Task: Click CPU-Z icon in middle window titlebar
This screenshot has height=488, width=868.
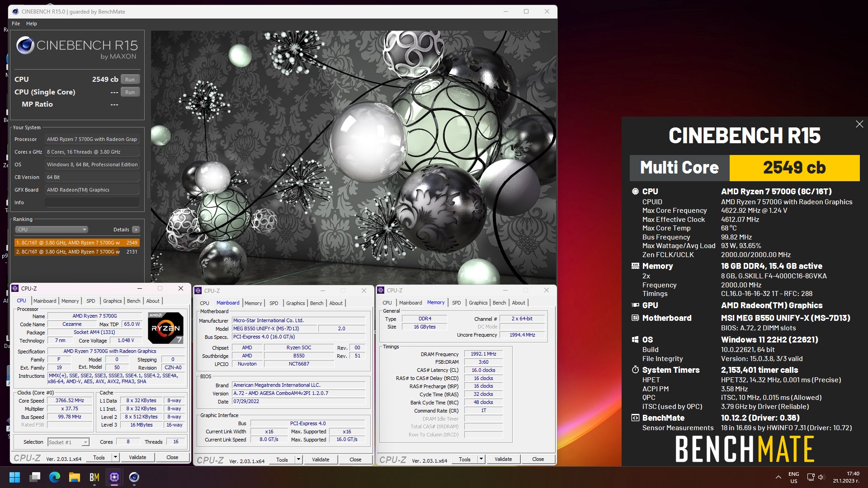Action: pyautogui.click(x=198, y=291)
